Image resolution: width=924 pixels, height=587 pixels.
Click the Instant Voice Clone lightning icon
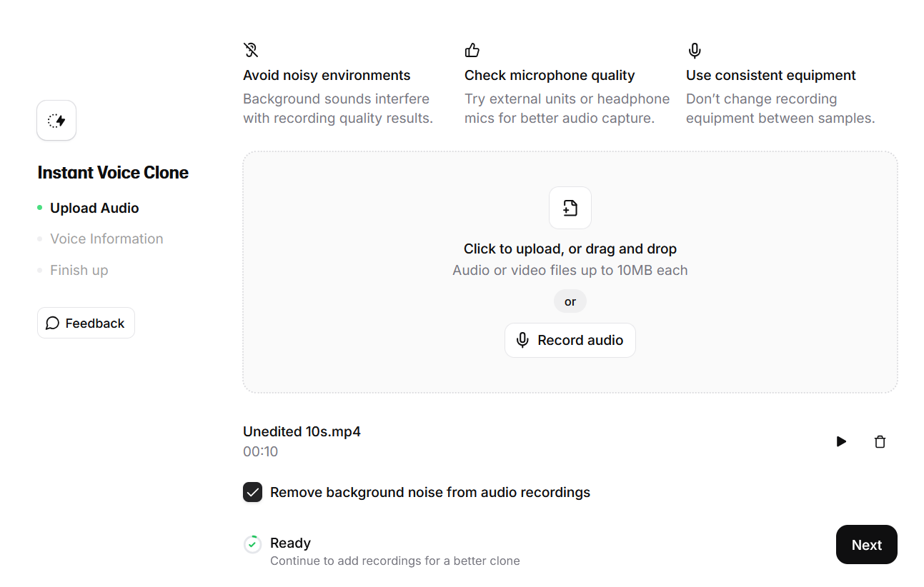point(56,121)
